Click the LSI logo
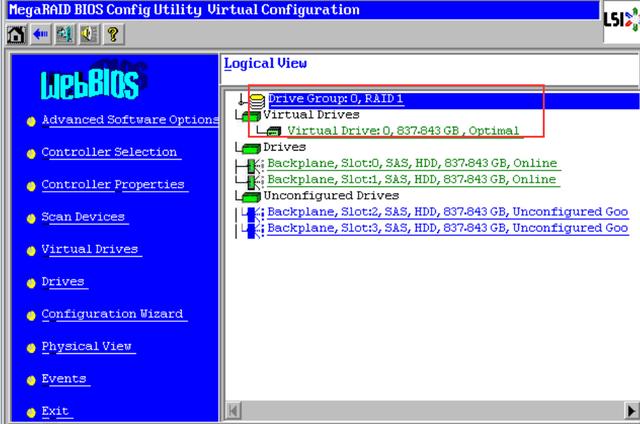640x424 pixels. pos(622,20)
